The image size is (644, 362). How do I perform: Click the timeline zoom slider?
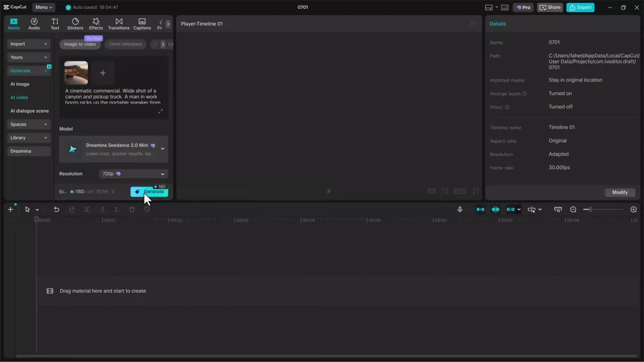pyautogui.click(x=604, y=210)
